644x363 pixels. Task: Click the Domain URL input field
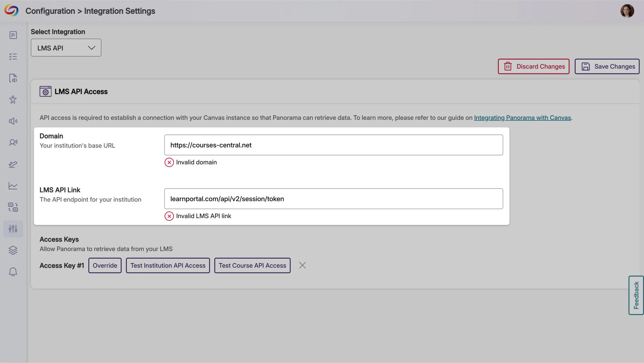(333, 145)
